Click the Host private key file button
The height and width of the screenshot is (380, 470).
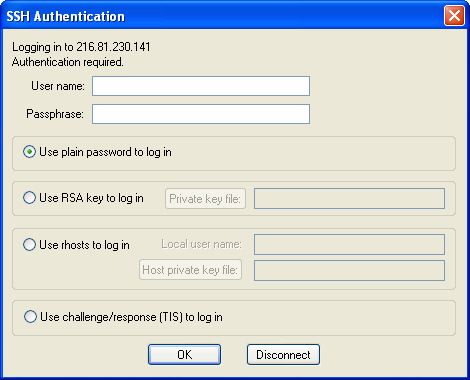(190, 270)
